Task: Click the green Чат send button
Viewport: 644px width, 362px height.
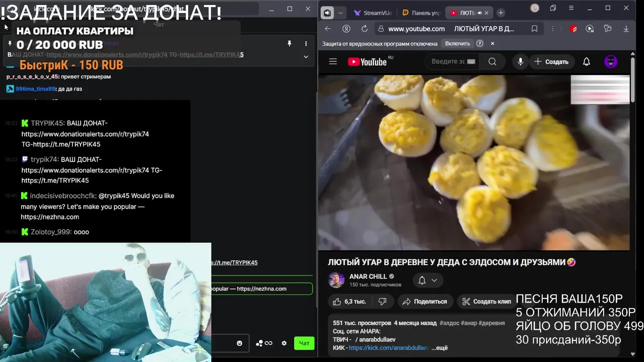Action: click(304, 343)
